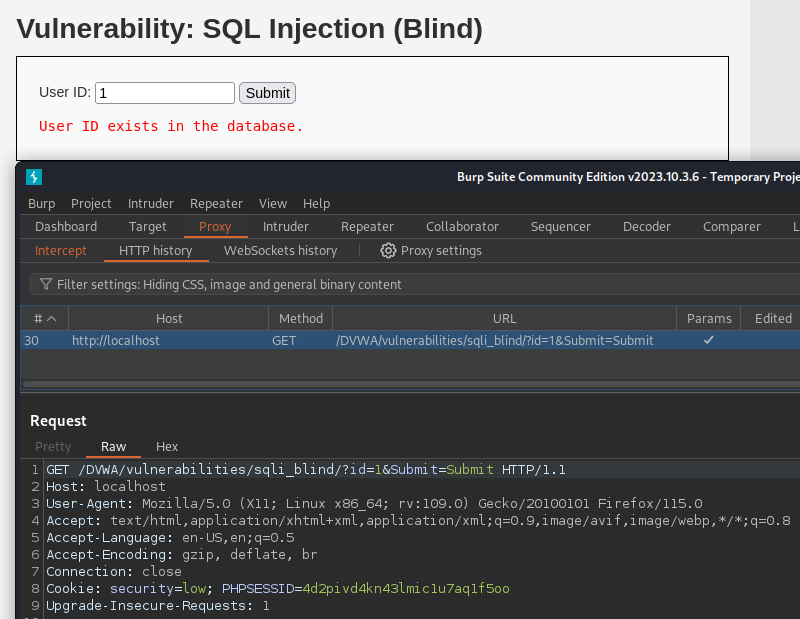This screenshot has height=619, width=800.
Task: Click the Upgrade-Insecure-Requests header line
Action: tap(158, 606)
